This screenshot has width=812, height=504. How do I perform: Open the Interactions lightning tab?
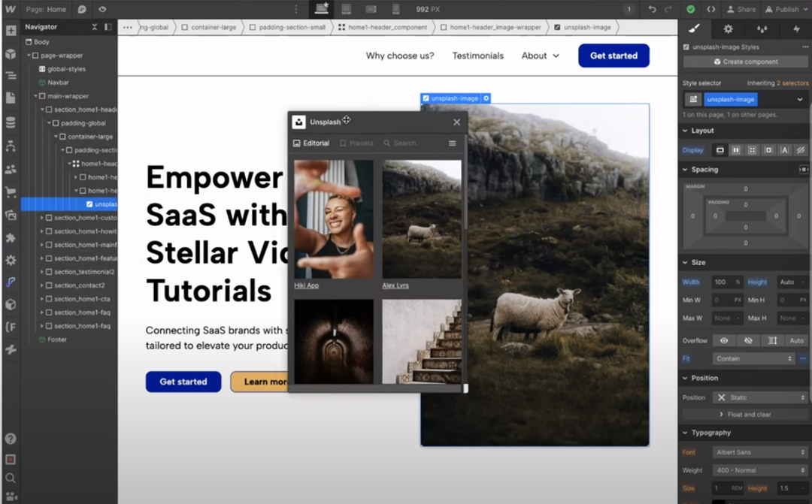coord(796,29)
